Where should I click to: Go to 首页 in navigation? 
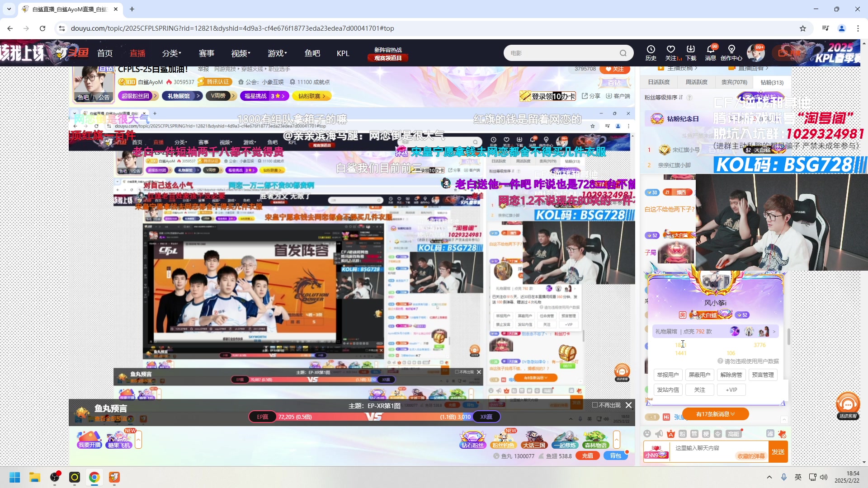pyautogui.click(x=105, y=53)
